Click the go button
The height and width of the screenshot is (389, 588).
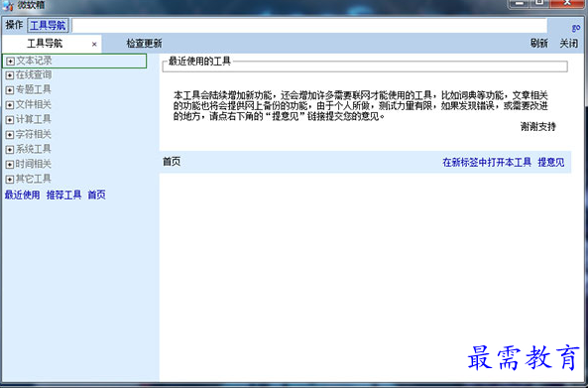(x=576, y=28)
